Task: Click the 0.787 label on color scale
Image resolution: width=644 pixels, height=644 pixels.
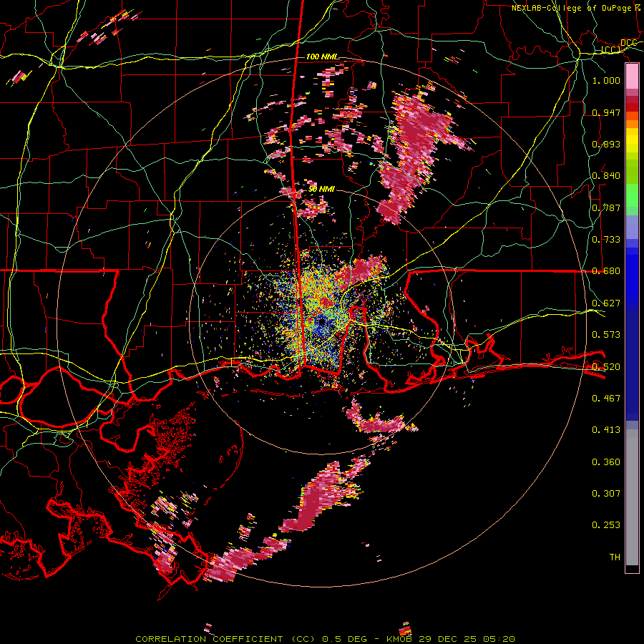Action: (606, 208)
